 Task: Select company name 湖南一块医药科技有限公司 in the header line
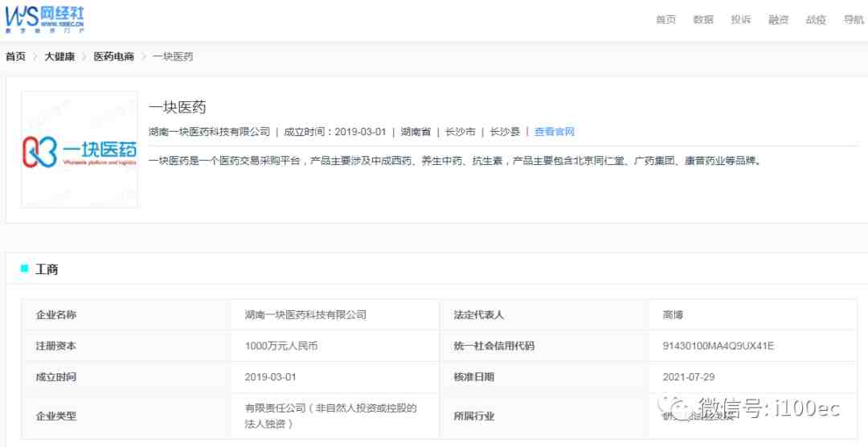tap(209, 132)
